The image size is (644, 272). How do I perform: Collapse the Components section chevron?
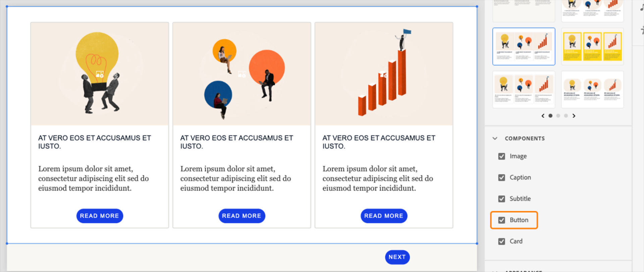[x=495, y=138]
